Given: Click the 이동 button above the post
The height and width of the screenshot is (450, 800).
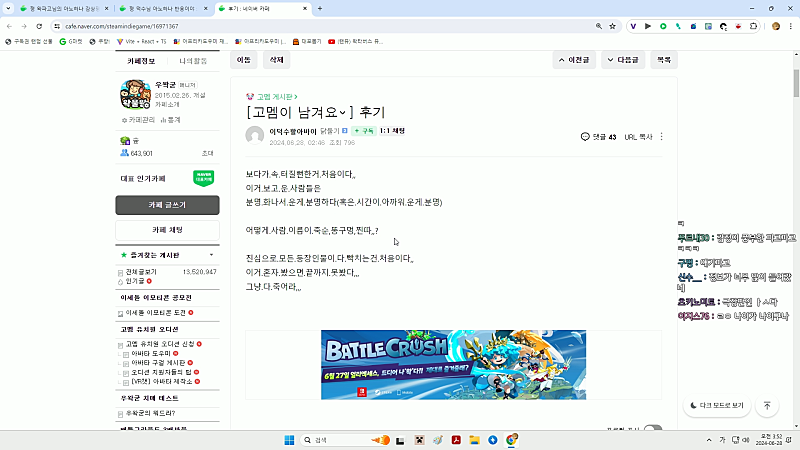Looking at the screenshot, I should [x=244, y=60].
